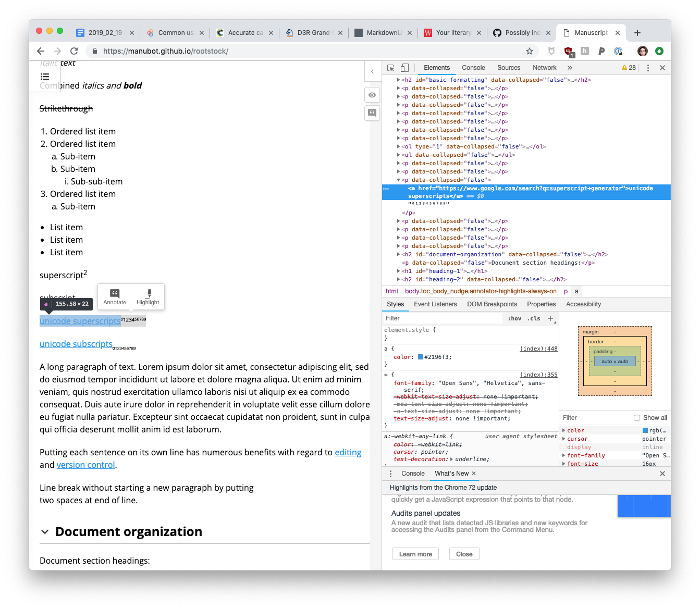Close the What's New tab
The image size is (700, 609).
coord(474,474)
